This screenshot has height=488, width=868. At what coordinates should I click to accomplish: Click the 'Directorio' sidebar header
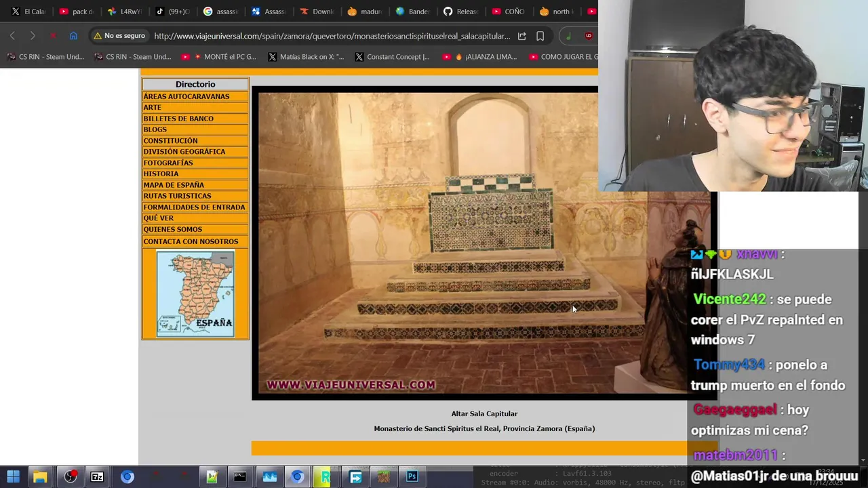point(195,84)
